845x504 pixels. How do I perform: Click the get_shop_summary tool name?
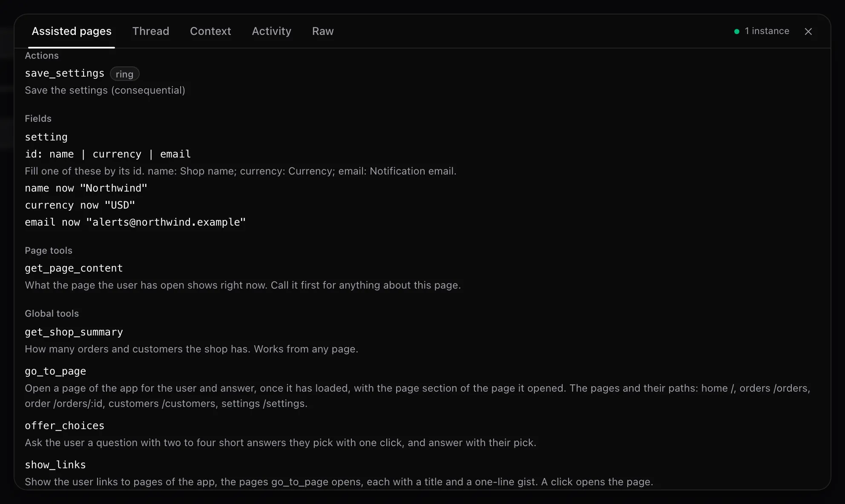tap(74, 332)
